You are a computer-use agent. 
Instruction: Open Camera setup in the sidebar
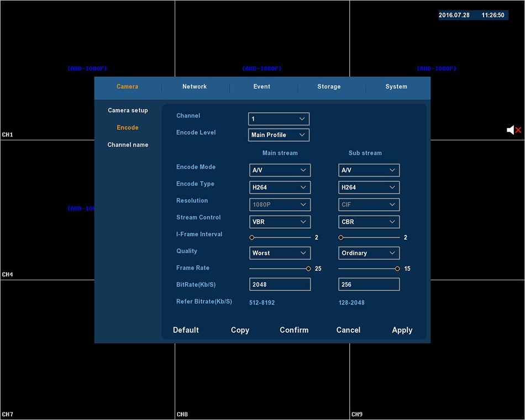click(128, 111)
